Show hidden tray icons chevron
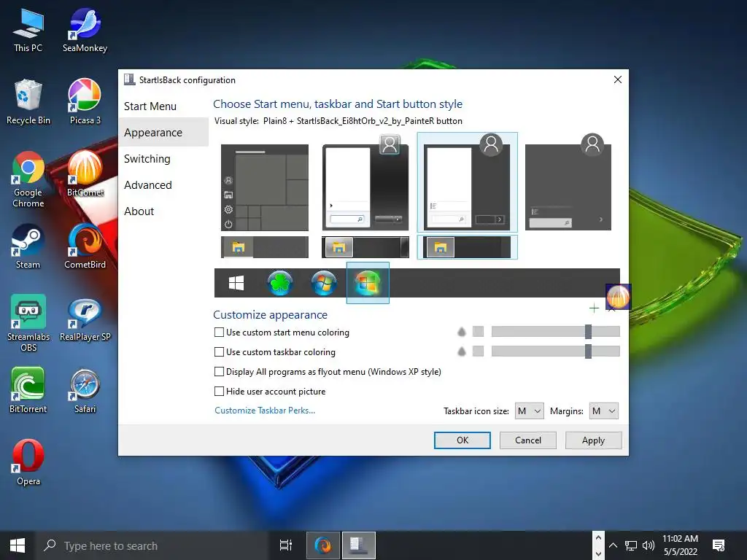The width and height of the screenshot is (747, 560). tap(613, 545)
